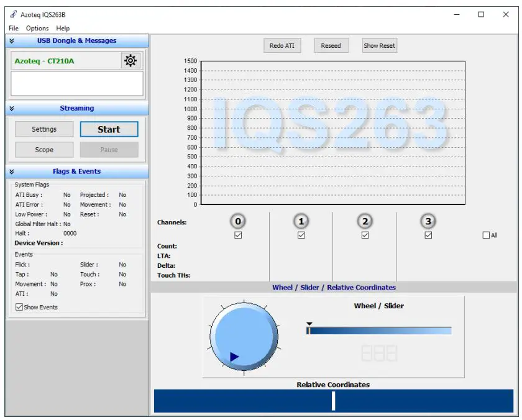Collapse the Streaming panel
The height and width of the screenshot is (420, 522).
(x=11, y=108)
